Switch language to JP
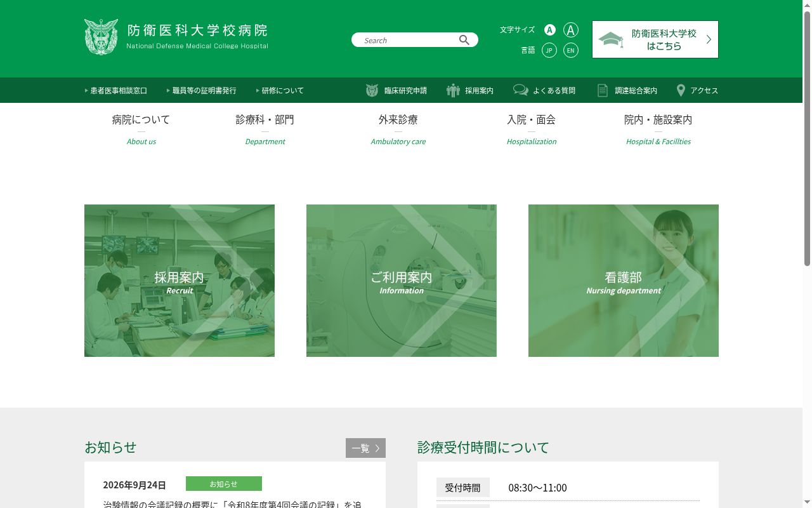Viewport: 812px width, 508px height. coord(549,50)
